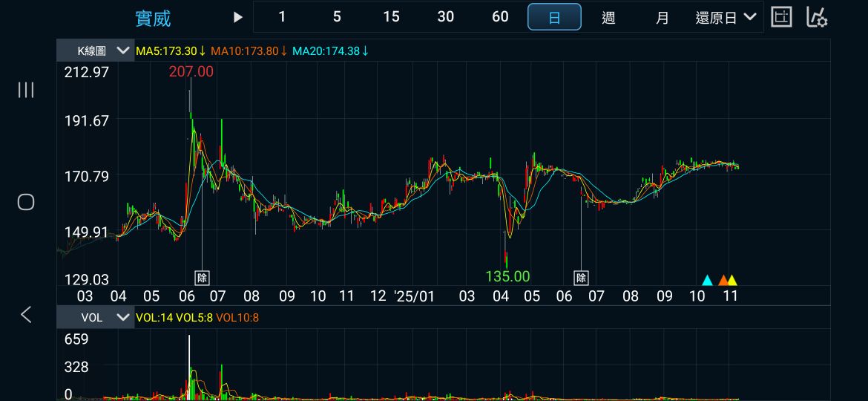Tap the cyan triangle event marker
This screenshot has width=868, height=401.
pyautogui.click(x=707, y=280)
